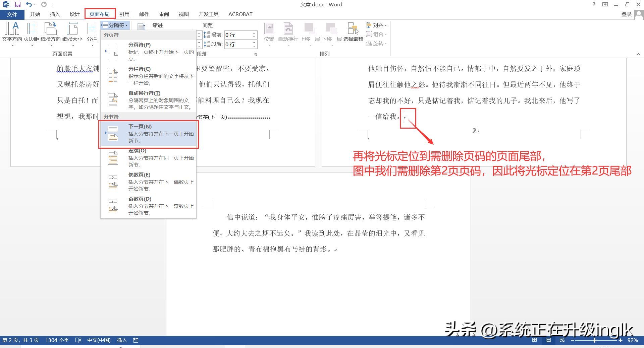
Task: Choose 下一页(N) section break
Action: [148, 133]
